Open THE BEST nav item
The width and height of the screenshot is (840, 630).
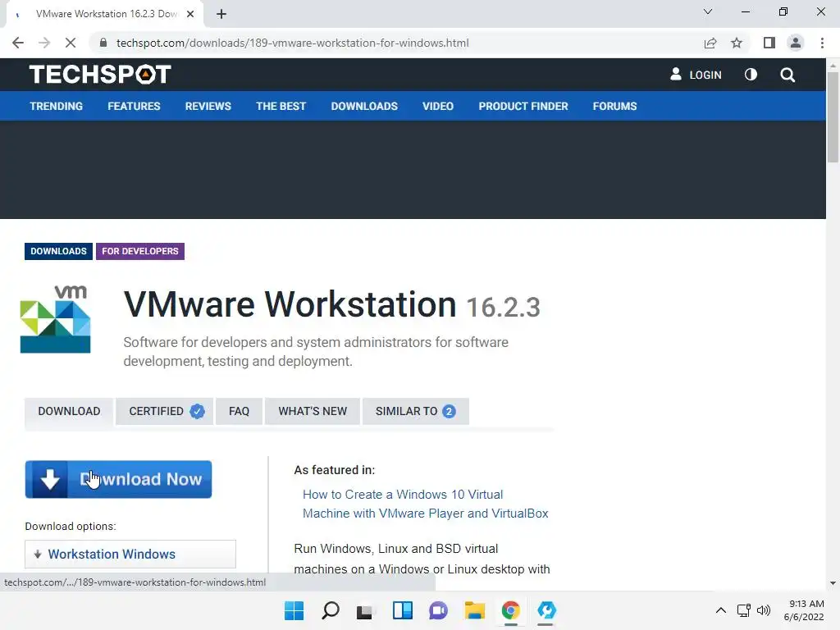[x=281, y=106]
